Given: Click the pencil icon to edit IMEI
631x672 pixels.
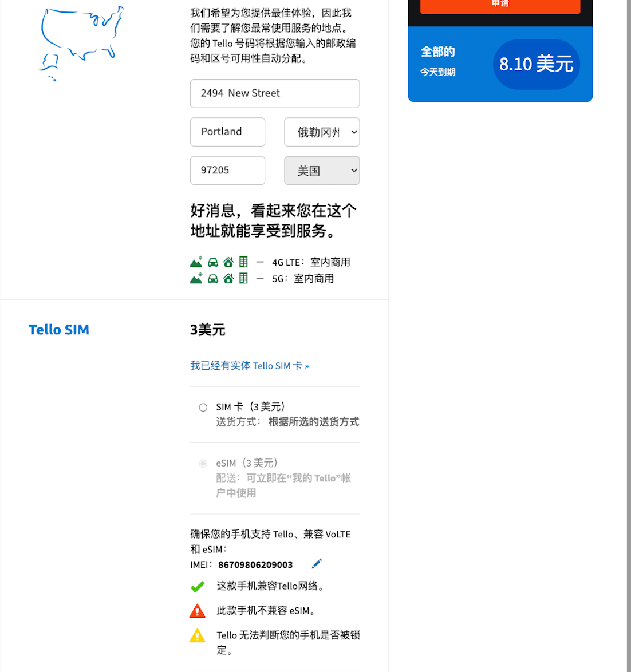Looking at the screenshot, I should (x=317, y=564).
